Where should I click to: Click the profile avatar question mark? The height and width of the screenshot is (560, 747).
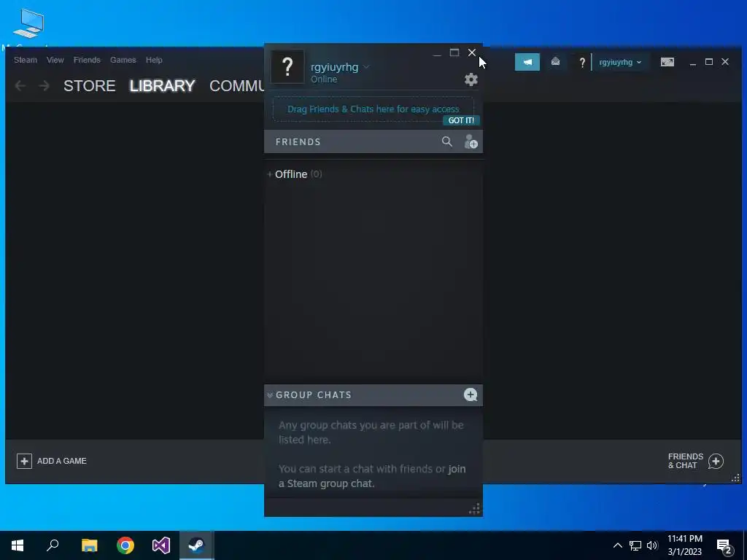pyautogui.click(x=287, y=66)
